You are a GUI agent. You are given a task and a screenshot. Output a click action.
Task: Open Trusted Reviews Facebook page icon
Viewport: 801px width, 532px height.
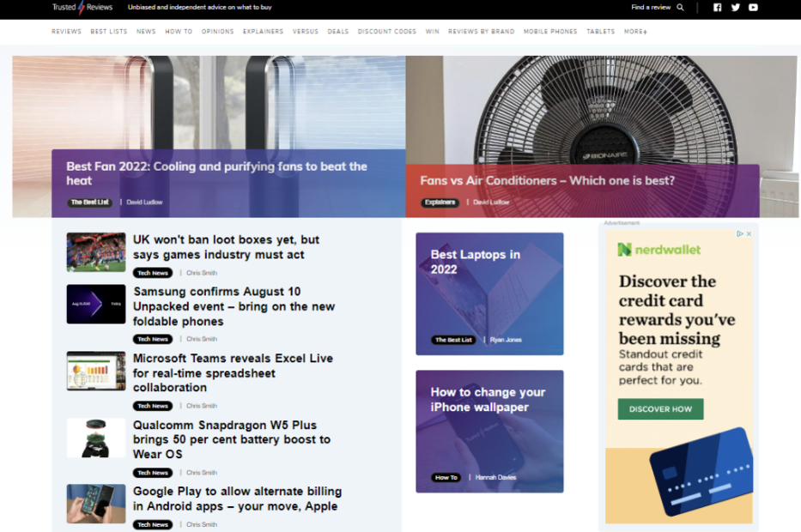(717, 7)
